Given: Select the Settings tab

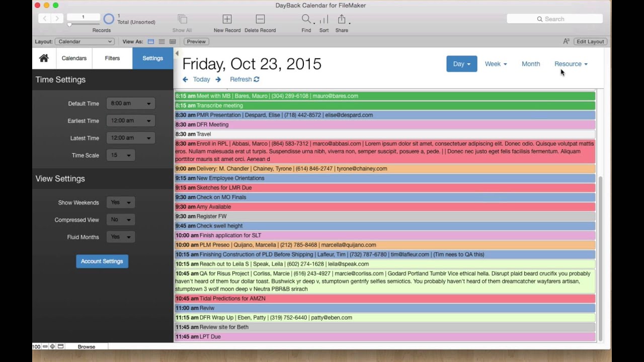Looking at the screenshot, I should tap(152, 58).
